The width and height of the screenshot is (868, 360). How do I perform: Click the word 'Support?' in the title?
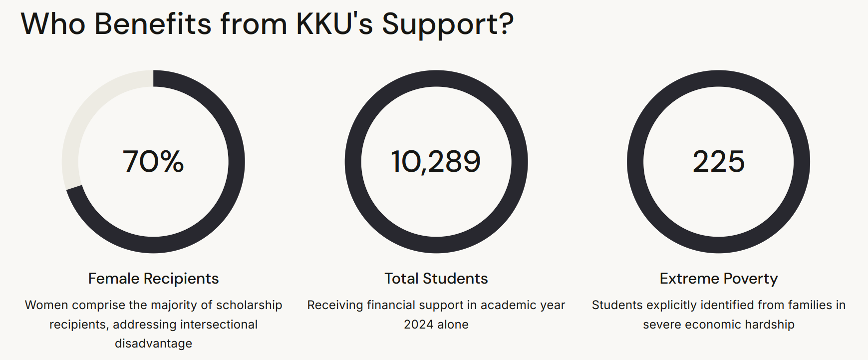pos(447,23)
